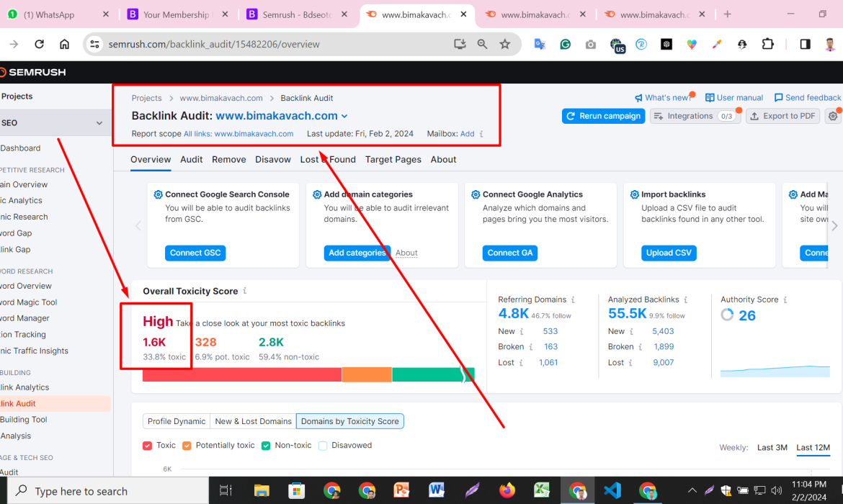
Task: Click Task View icon on the taskbar
Action: (226, 490)
